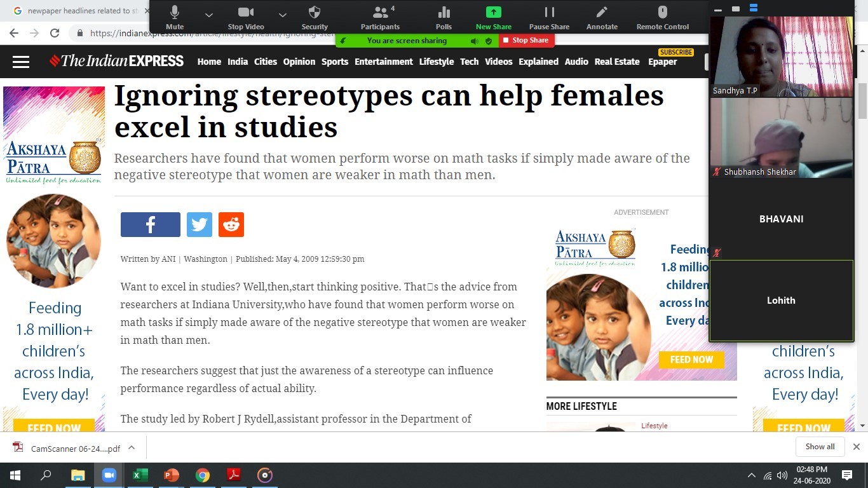Open the Participants panel in Zoom
Screen dimensions: 868x488
click(380, 13)
